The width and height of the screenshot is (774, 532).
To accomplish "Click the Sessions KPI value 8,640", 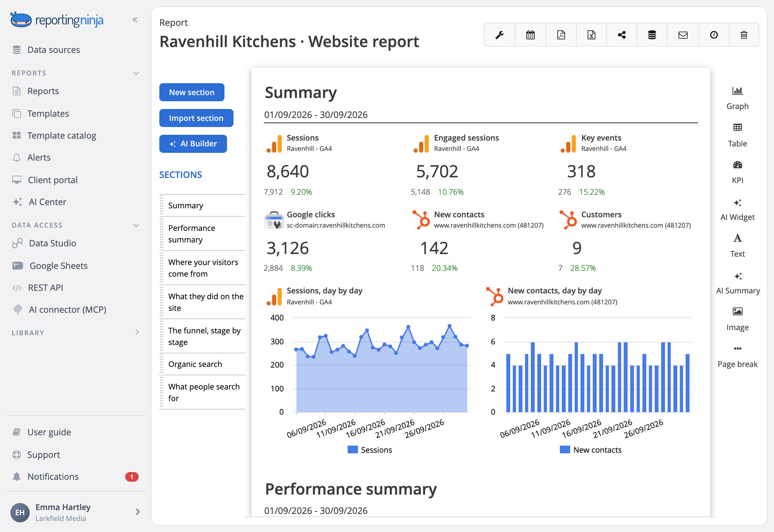I will 288,171.
